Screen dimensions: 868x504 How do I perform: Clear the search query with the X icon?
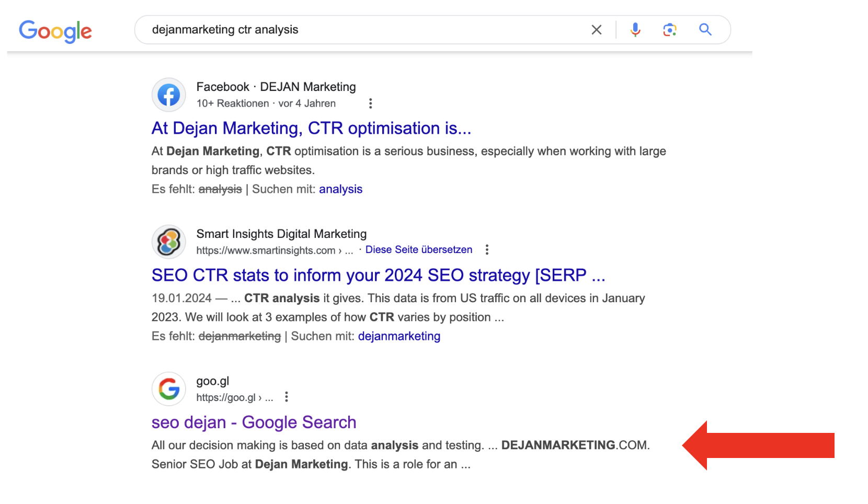(596, 30)
